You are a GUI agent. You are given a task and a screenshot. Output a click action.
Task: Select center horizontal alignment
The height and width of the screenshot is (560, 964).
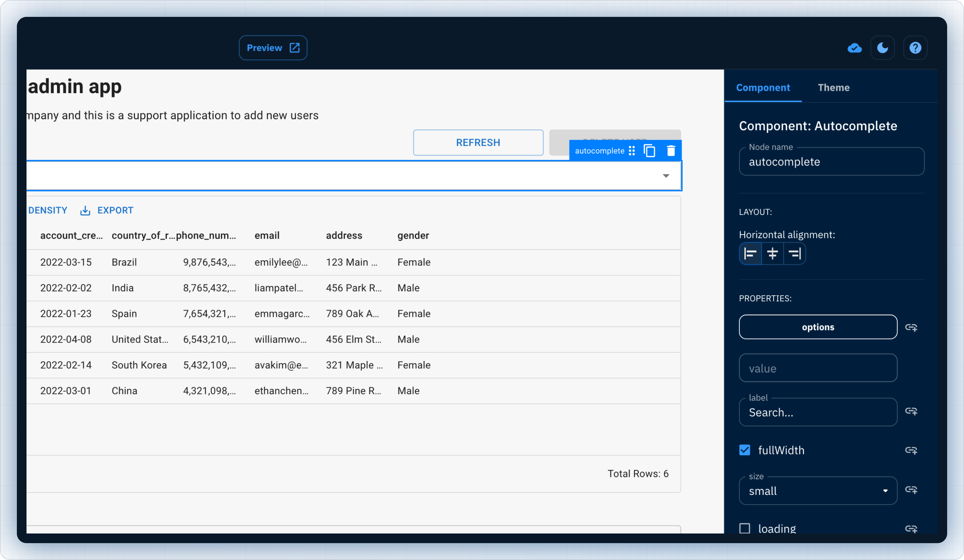point(772,253)
